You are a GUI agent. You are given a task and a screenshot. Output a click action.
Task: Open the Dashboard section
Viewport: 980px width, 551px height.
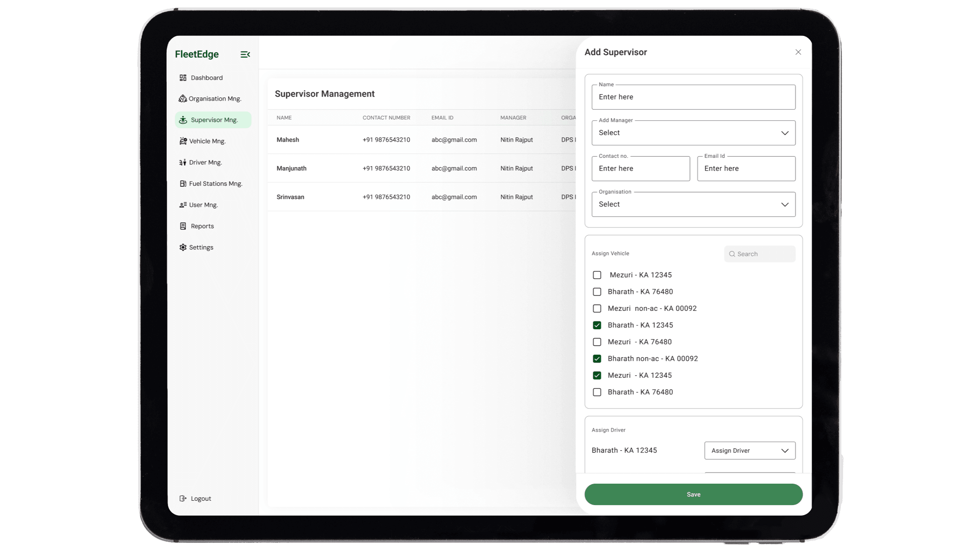coord(206,77)
